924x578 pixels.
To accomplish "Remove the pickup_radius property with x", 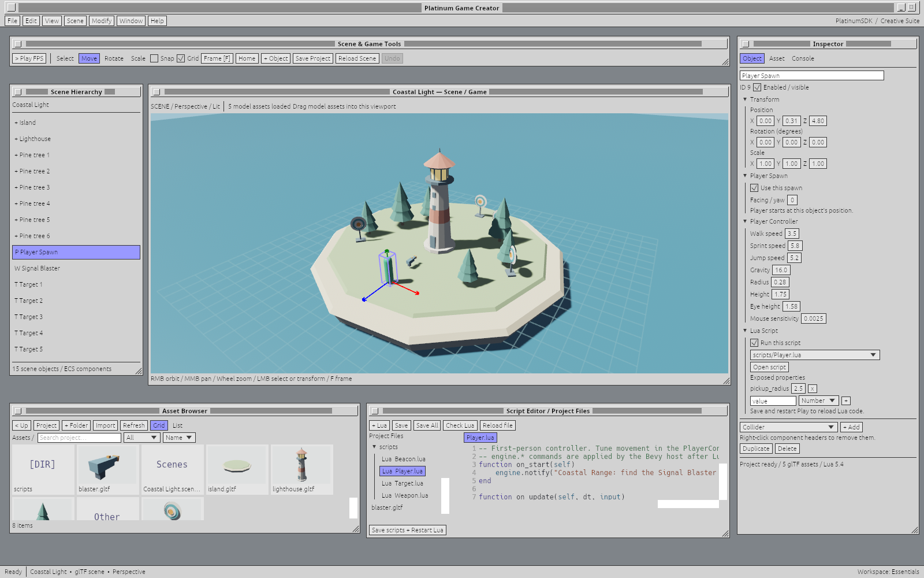I will 812,389.
